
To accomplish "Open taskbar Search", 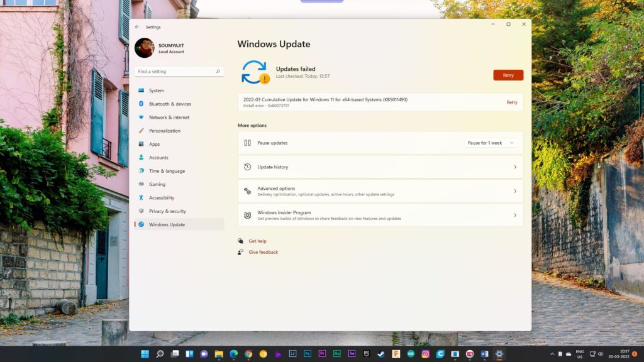I will coord(160,354).
